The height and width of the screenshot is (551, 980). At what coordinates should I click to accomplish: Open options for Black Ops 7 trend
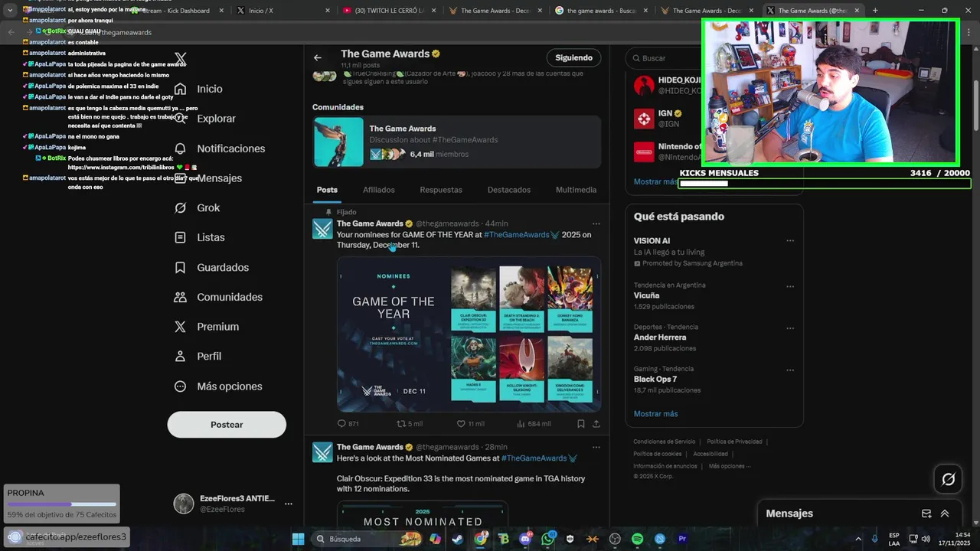(790, 370)
